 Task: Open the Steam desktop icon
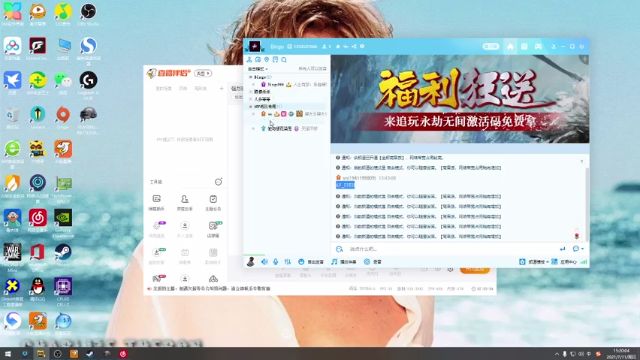[63, 255]
